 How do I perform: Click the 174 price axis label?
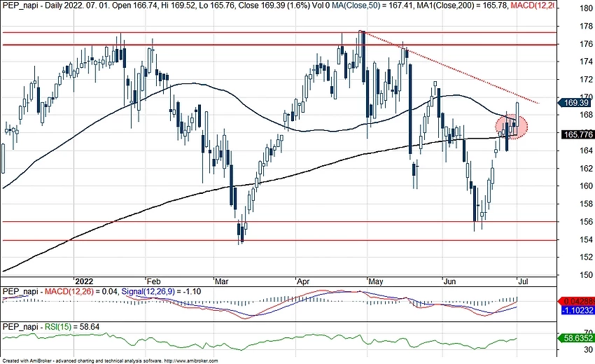tap(587, 61)
